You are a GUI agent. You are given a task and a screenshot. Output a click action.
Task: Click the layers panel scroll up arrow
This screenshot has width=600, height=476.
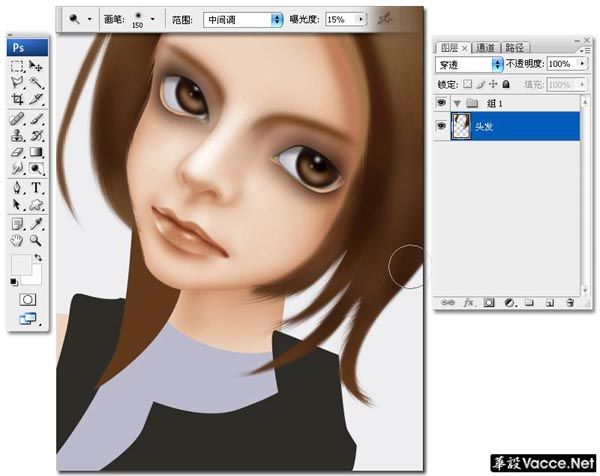pos(584,101)
